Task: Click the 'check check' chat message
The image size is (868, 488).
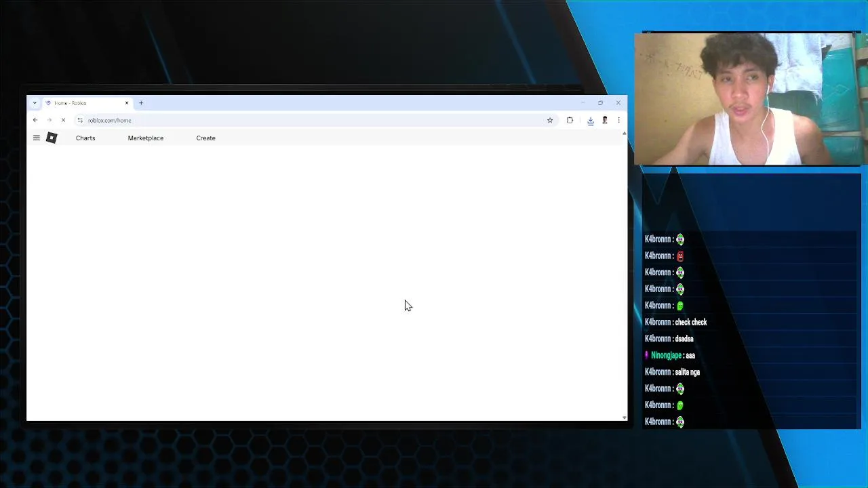Action: click(691, 322)
